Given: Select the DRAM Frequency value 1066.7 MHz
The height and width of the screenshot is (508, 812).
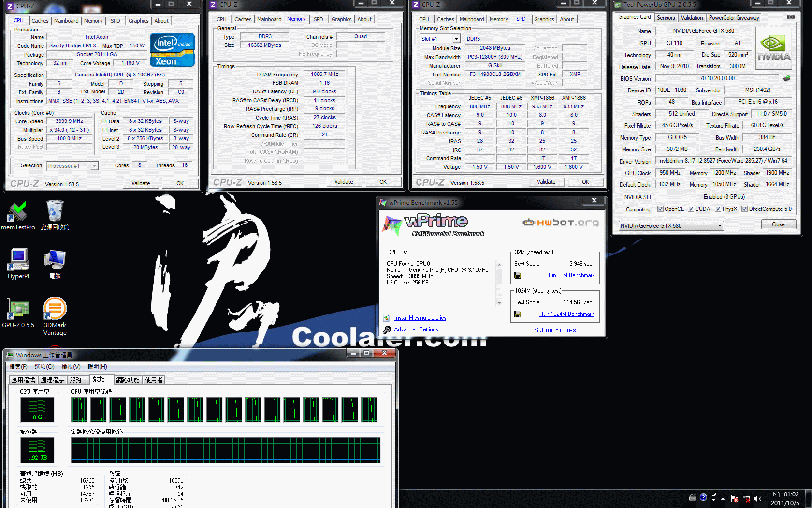Looking at the screenshot, I should (x=324, y=74).
